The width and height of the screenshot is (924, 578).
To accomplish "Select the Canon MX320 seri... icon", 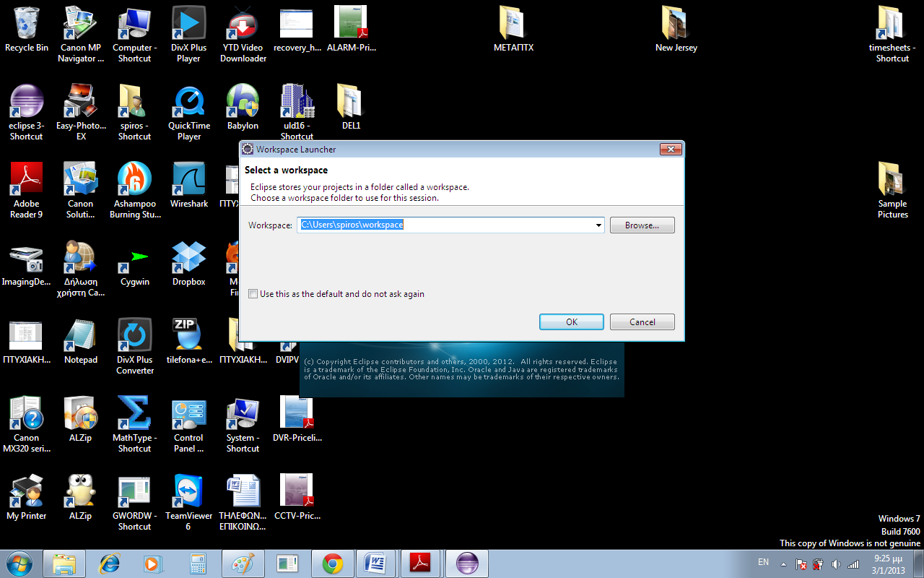I will tap(27, 425).
